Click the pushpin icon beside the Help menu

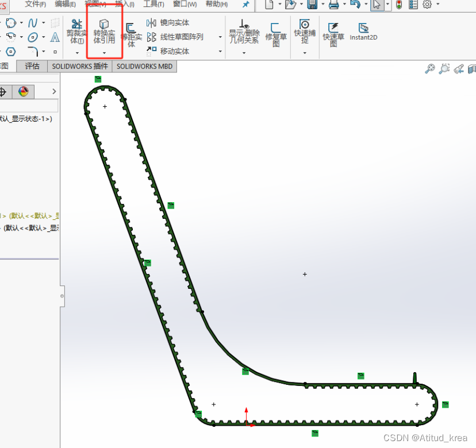[x=246, y=4]
